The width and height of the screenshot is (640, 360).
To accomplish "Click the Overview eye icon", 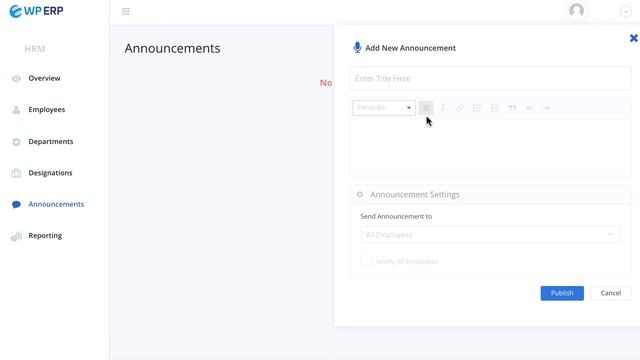I will [x=16, y=78].
